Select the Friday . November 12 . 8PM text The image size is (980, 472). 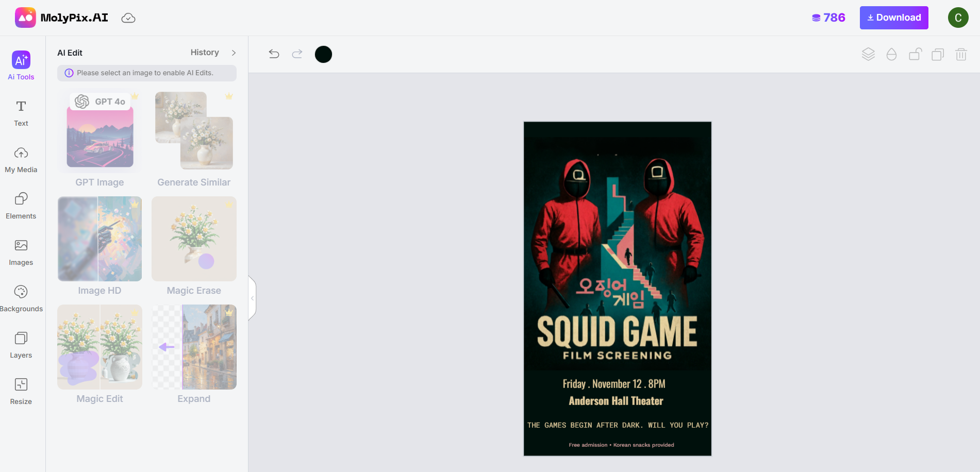click(x=614, y=384)
